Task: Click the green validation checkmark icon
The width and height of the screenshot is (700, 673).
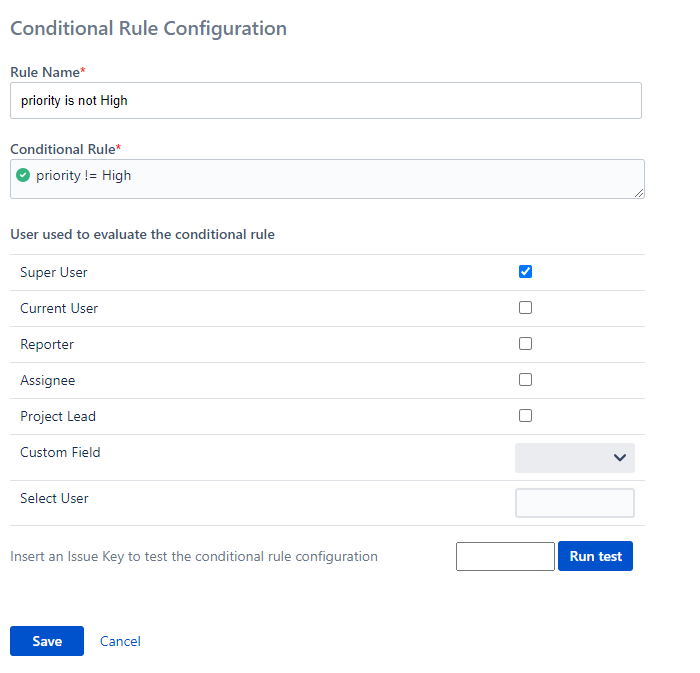Action: [x=23, y=176]
